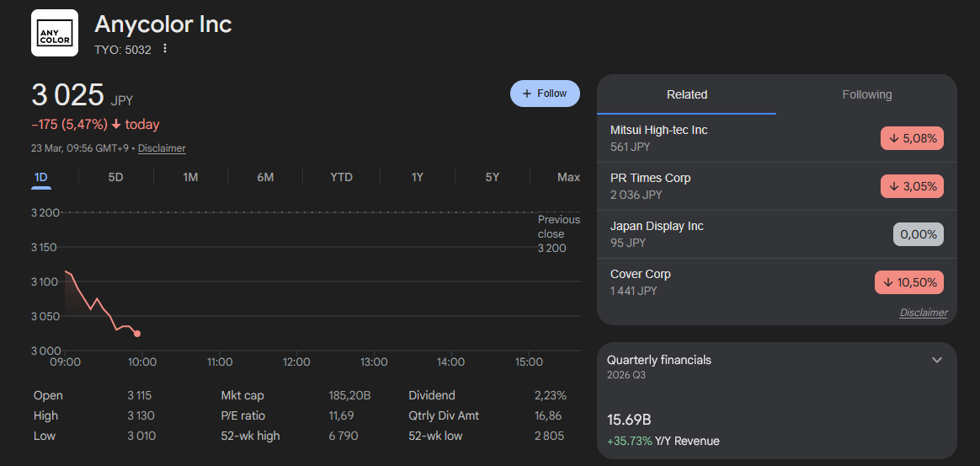Click the Low value 3 010
The image size is (980, 466).
(141, 436)
